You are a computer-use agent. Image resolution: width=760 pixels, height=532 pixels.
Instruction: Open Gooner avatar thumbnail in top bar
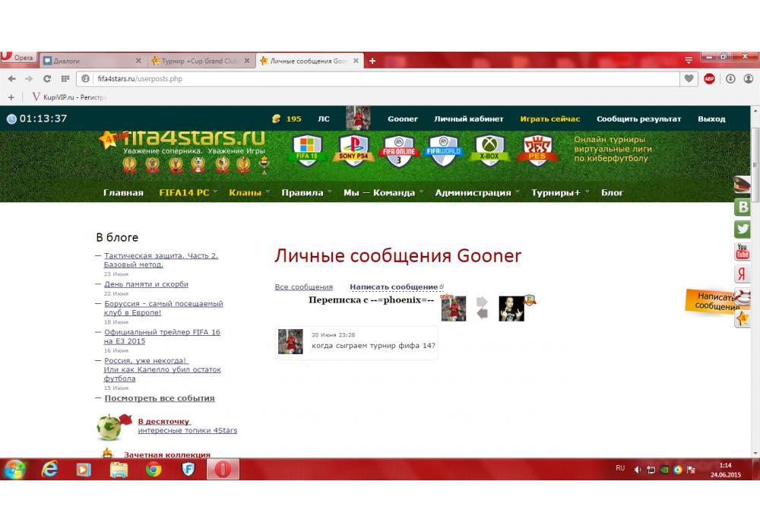pos(358,119)
